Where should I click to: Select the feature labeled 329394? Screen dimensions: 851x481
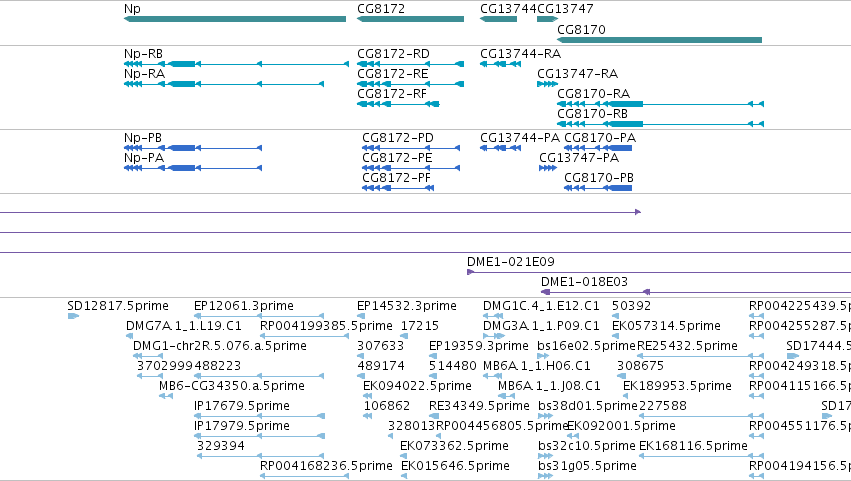pos(220,446)
